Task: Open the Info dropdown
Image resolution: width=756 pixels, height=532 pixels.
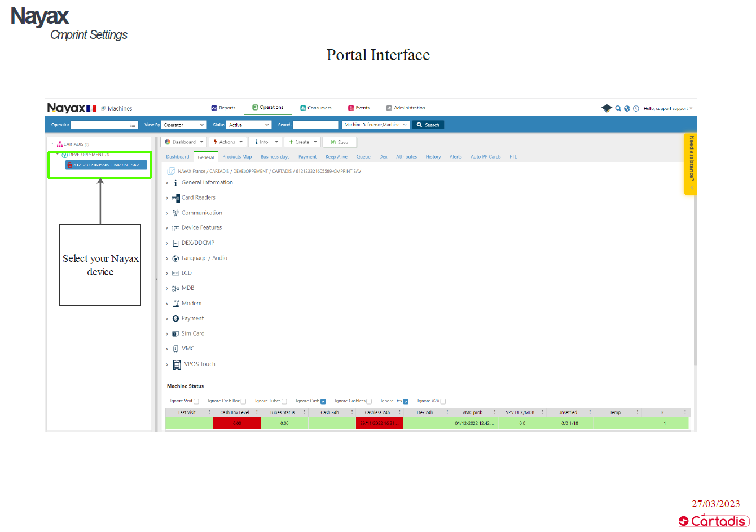Action: click(265, 142)
